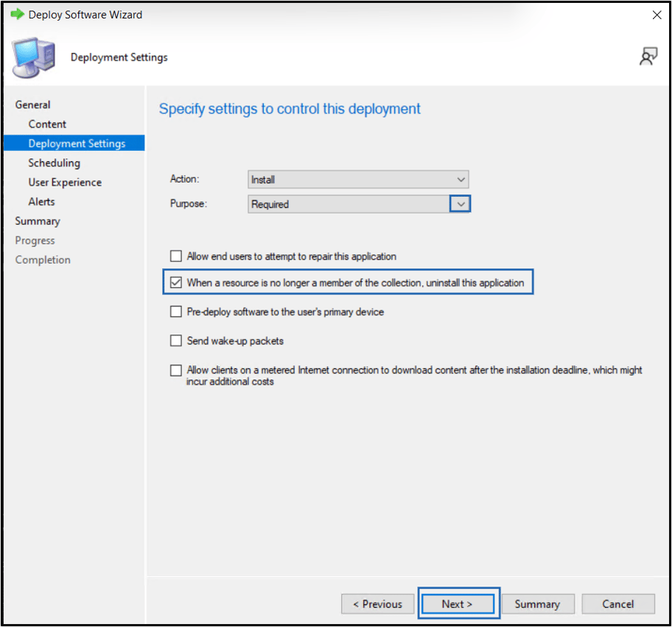Viewport: 672px width, 627px height.
Task: Click the Progress step label
Action: (x=35, y=240)
